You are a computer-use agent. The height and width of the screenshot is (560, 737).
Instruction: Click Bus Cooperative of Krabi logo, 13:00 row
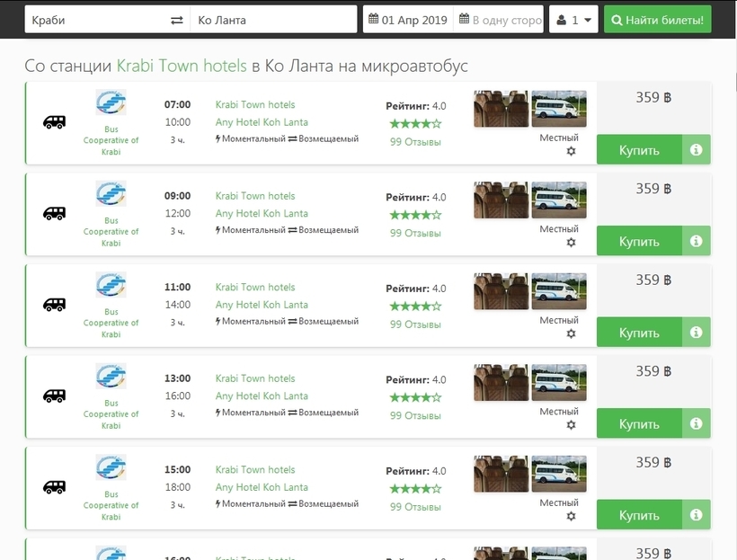coord(111,376)
